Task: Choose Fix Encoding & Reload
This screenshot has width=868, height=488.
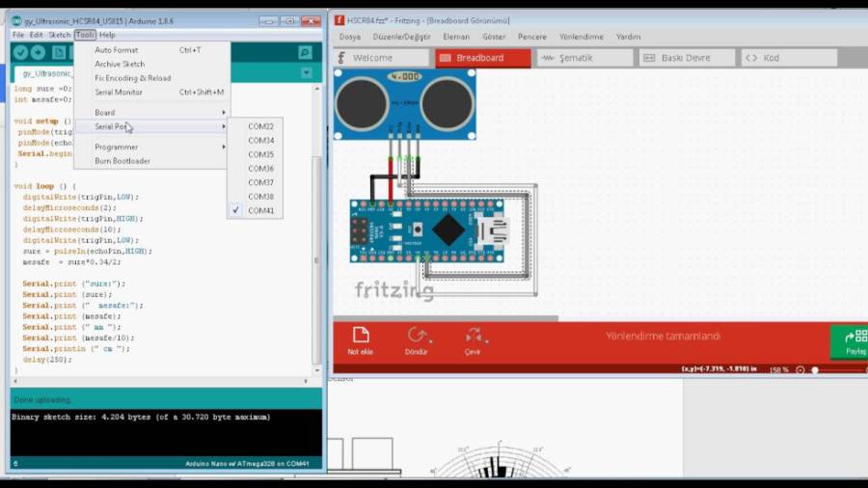Action: [x=152, y=78]
